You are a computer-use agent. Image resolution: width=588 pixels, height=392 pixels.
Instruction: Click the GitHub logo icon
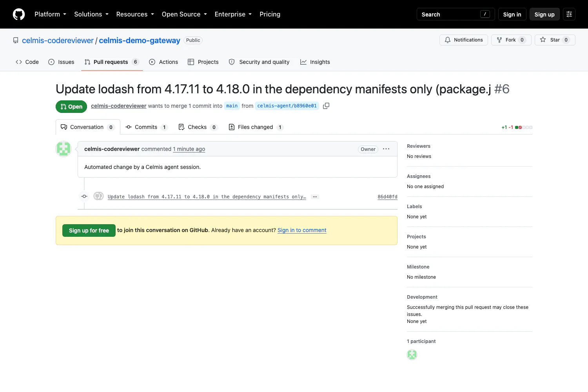(19, 14)
